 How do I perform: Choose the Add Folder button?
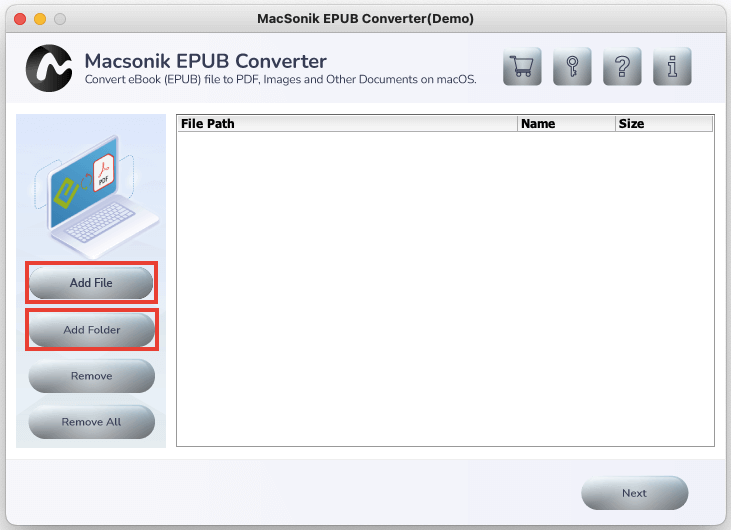click(91, 330)
